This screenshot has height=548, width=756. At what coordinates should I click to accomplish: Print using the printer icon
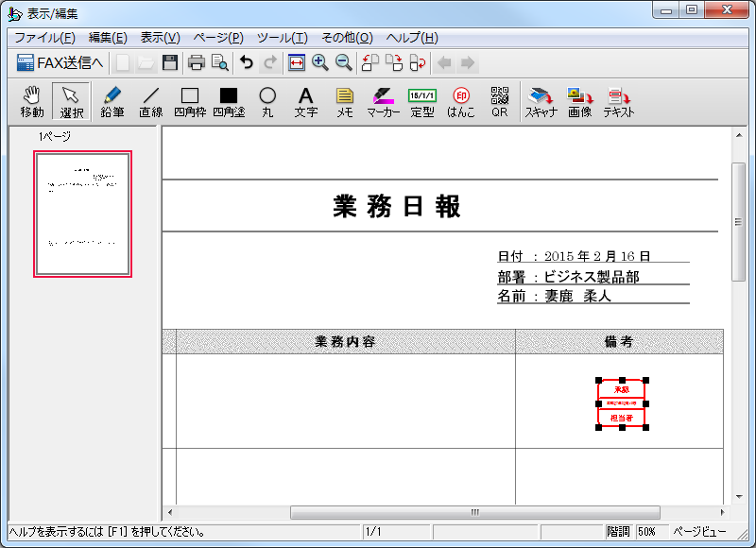click(197, 62)
